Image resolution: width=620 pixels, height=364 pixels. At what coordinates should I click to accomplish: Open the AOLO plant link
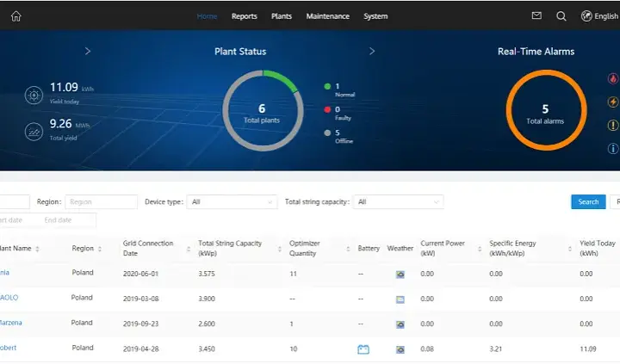(x=9, y=298)
